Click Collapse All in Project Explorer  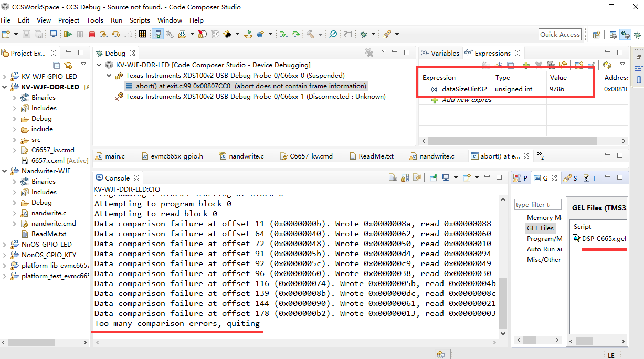click(x=57, y=65)
